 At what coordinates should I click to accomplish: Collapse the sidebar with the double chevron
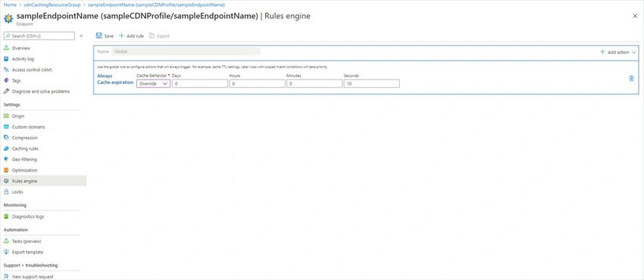pyautogui.click(x=81, y=36)
